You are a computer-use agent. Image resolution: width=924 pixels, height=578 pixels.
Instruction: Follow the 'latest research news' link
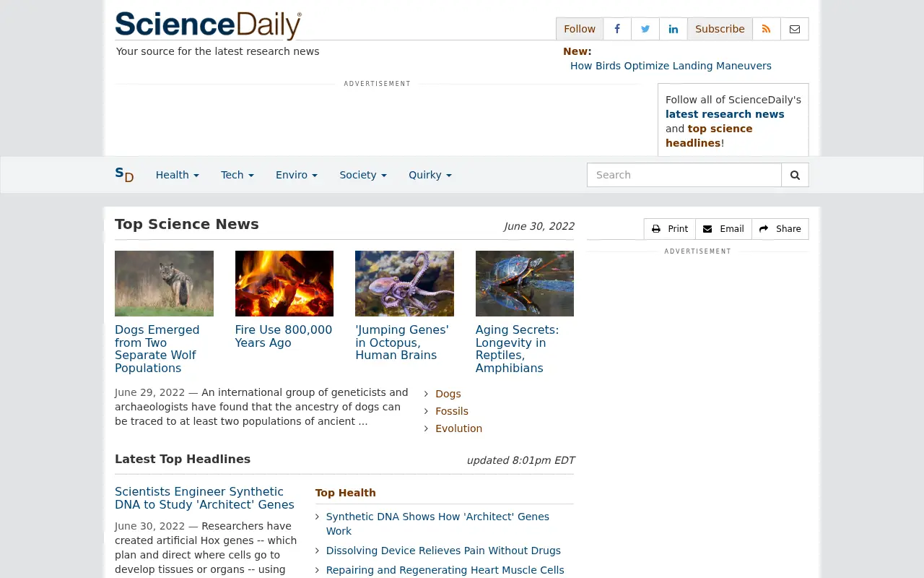click(725, 114)
